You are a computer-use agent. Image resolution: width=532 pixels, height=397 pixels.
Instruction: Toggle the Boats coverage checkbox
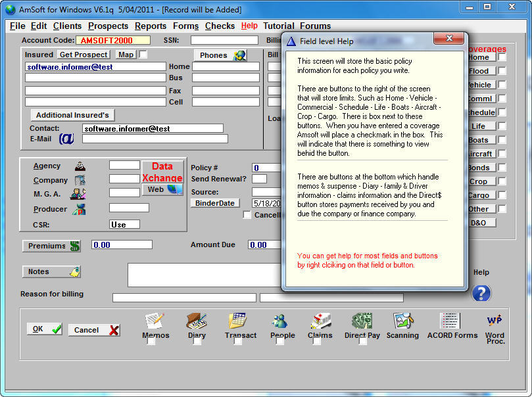pos(502,140)
